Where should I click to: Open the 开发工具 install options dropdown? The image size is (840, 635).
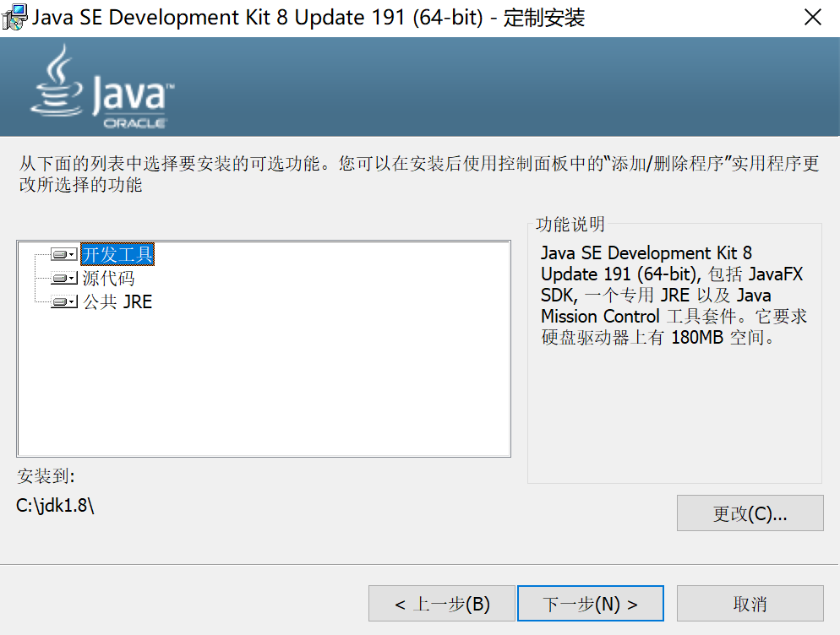tap(71, 254)
